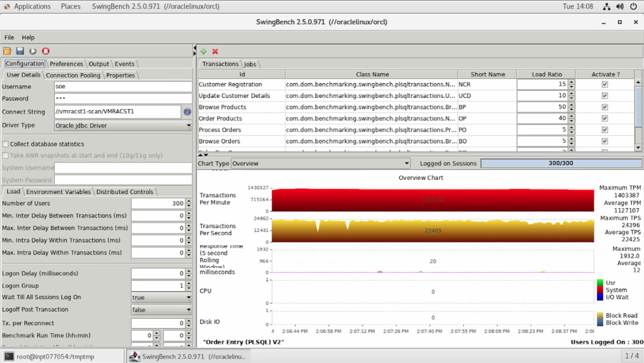Open the Places menu in the top bar

[x=71, y=6]
